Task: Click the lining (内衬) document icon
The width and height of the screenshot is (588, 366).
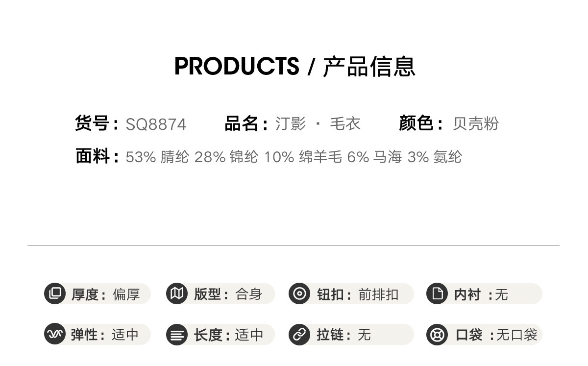Action: point(437,294)
